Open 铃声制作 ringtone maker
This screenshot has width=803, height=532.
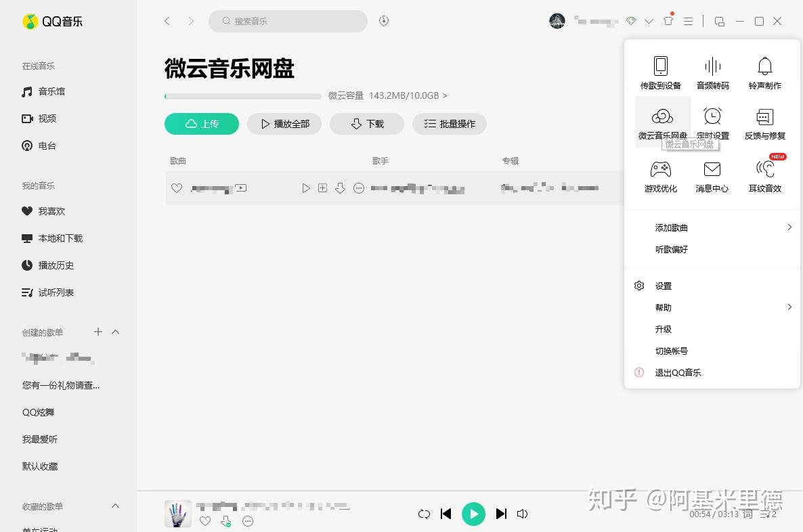(x=764, y=72)
